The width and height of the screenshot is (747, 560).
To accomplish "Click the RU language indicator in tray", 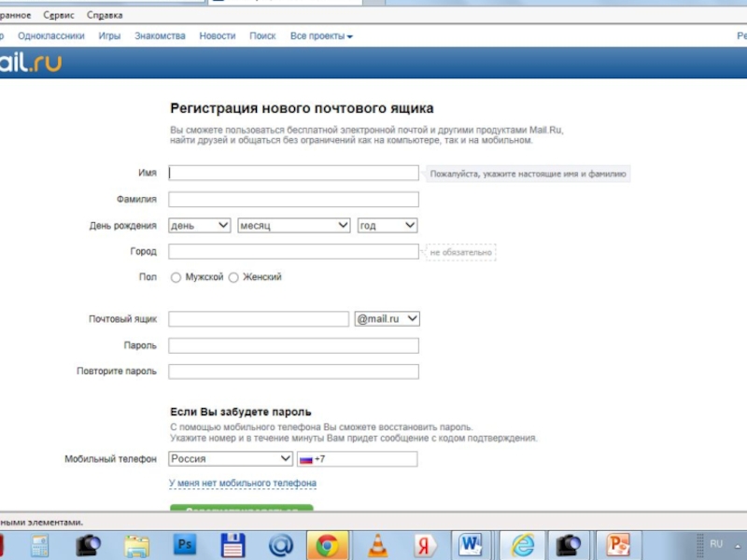I will [x=716, y=544].
